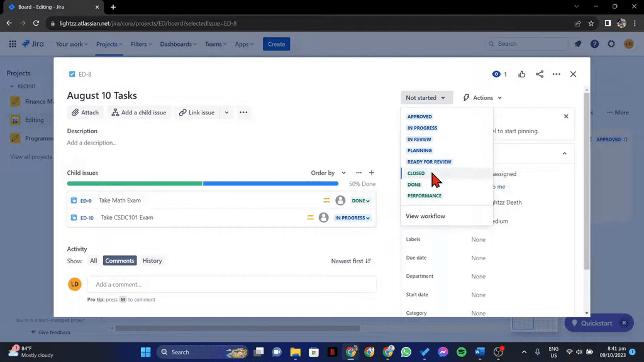644x362 pixels.
Task: Switch to the Comments filter tab
Action: 119,260
